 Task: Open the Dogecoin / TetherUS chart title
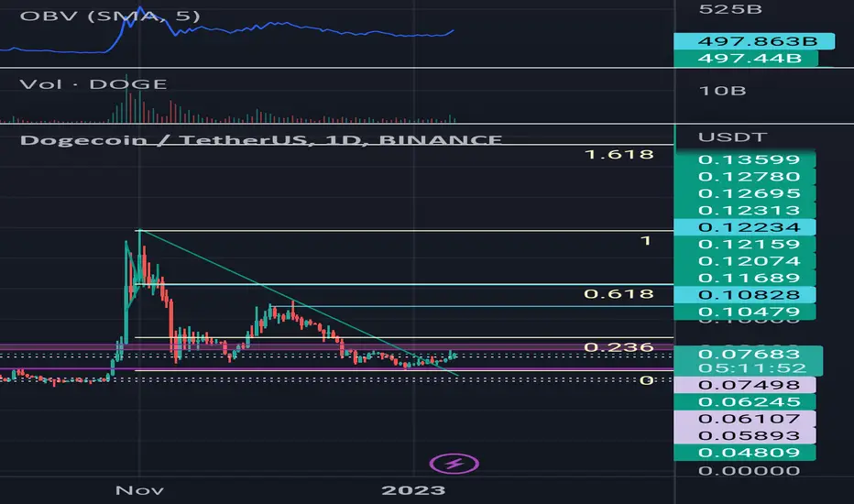[x=261, y=140]
